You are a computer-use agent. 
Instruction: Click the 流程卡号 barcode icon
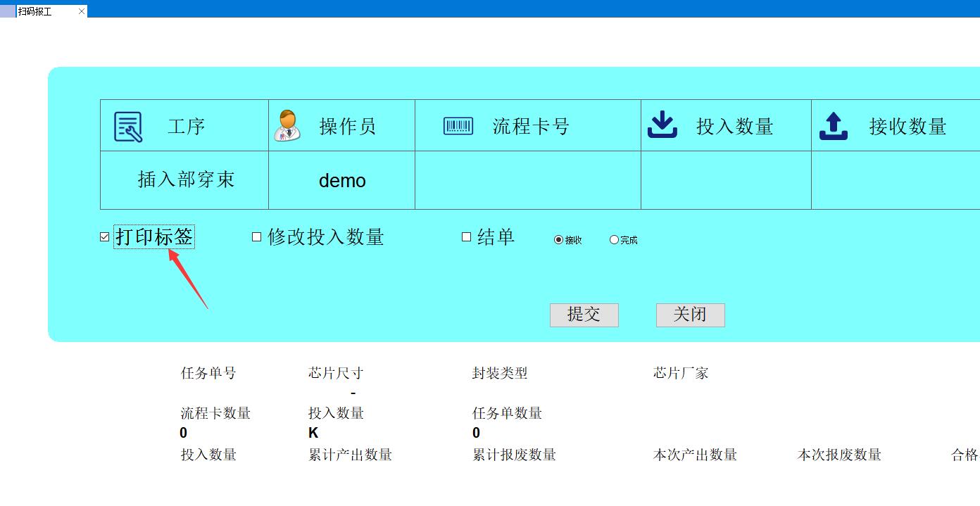(x=458, y=126)
